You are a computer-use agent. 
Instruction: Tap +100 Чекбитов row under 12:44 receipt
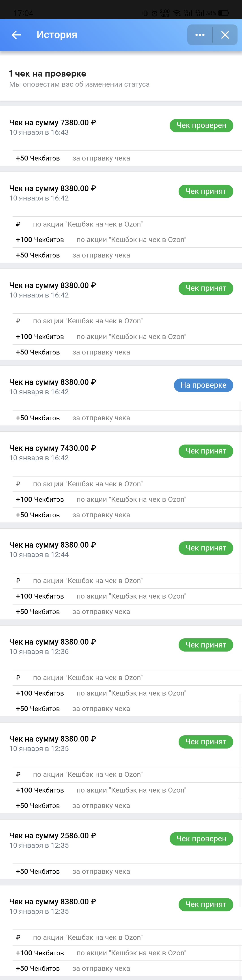pyautogui.click(x=127, y=596)
